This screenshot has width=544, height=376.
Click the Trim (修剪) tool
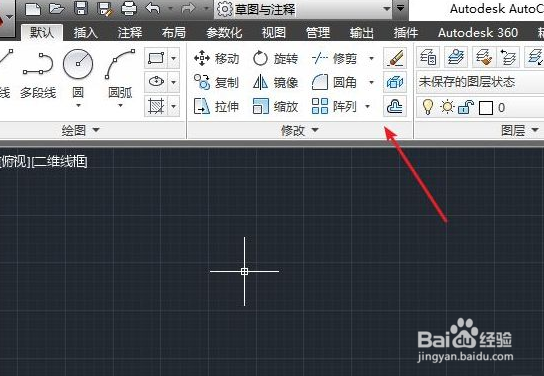[334, 58]
